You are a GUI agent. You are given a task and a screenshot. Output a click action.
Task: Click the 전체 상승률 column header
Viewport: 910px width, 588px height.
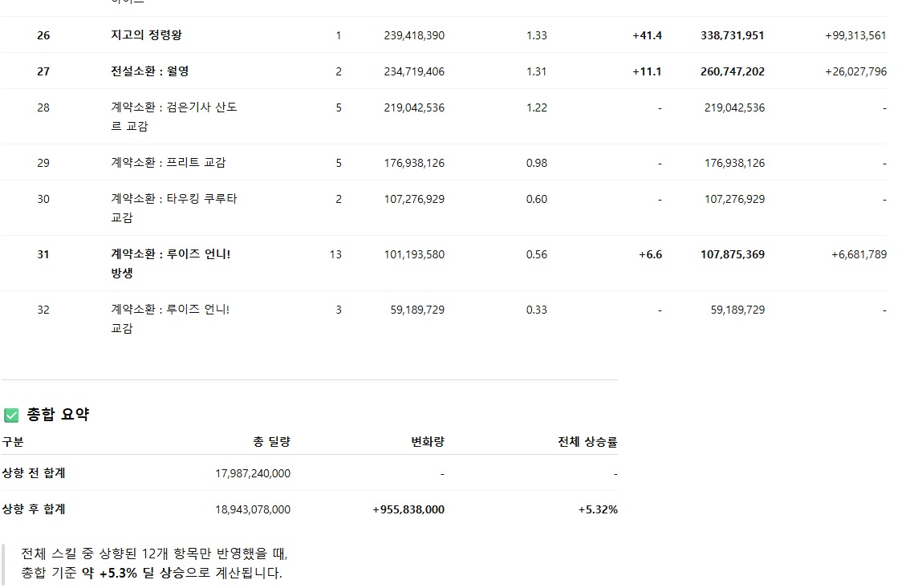(587, 441)
